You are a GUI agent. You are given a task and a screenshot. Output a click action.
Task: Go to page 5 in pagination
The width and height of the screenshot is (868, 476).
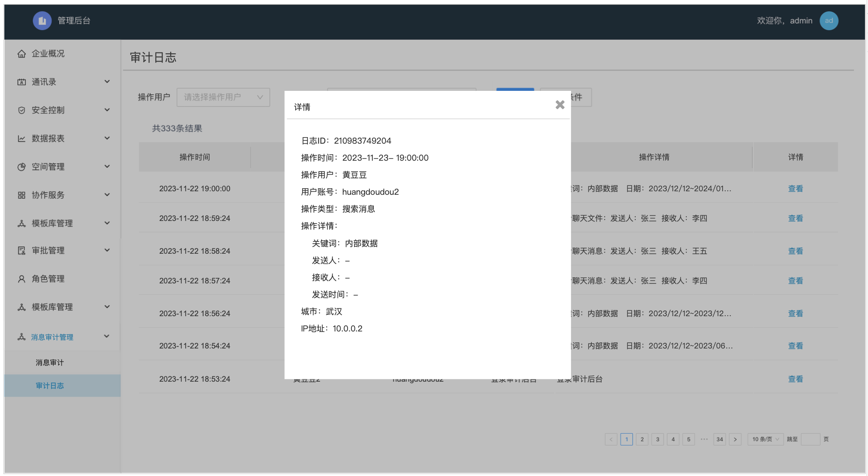tap(689, 439)
